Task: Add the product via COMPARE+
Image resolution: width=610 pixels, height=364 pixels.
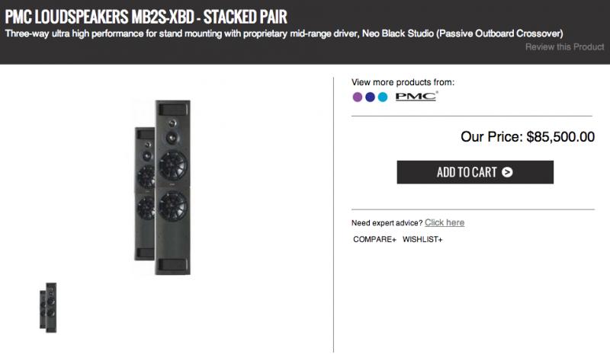Action: point(374,239)
